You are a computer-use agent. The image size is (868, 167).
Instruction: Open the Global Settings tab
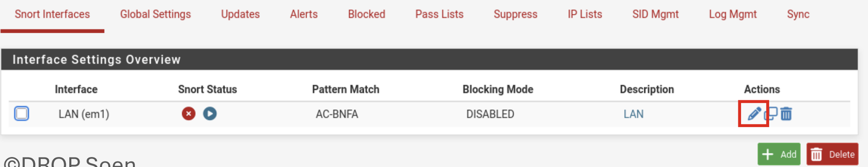click(x=155, y=14)
